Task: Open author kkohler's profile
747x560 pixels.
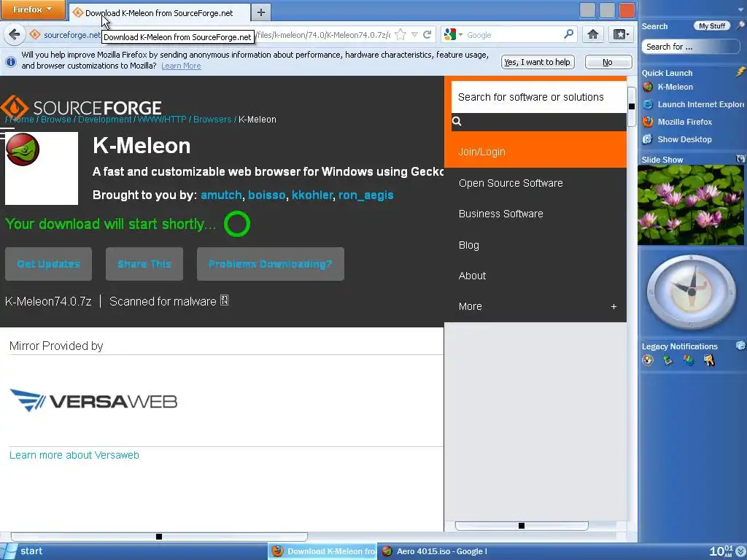Action: coord(312,195)
